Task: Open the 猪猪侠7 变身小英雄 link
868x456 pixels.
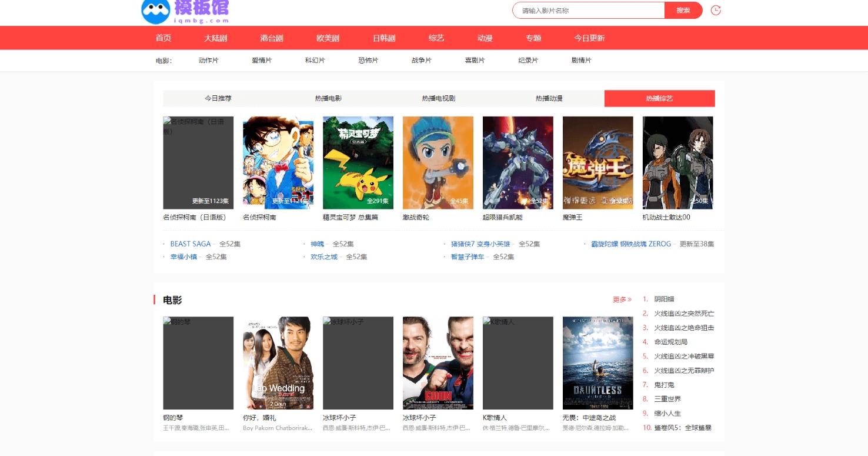Action: click(480, 244)
